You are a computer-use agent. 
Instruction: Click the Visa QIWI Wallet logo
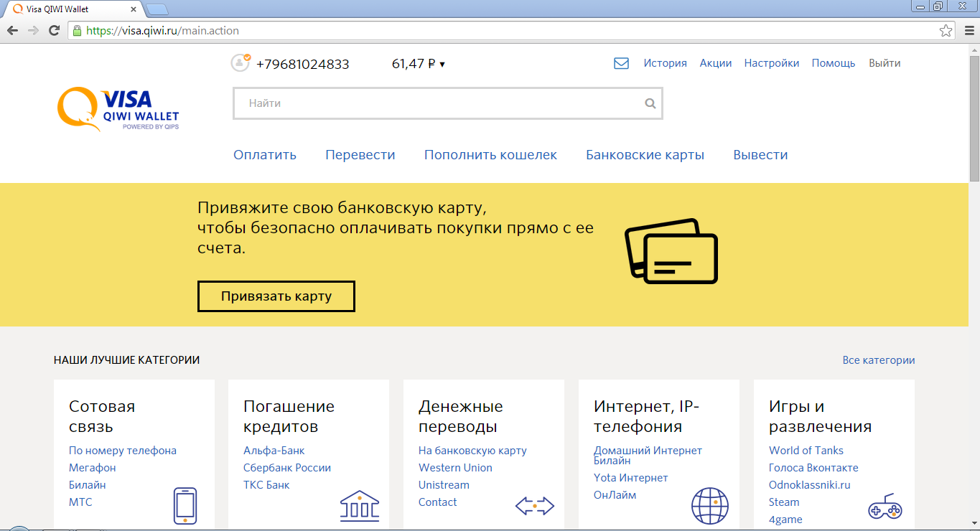pos(118,110)
